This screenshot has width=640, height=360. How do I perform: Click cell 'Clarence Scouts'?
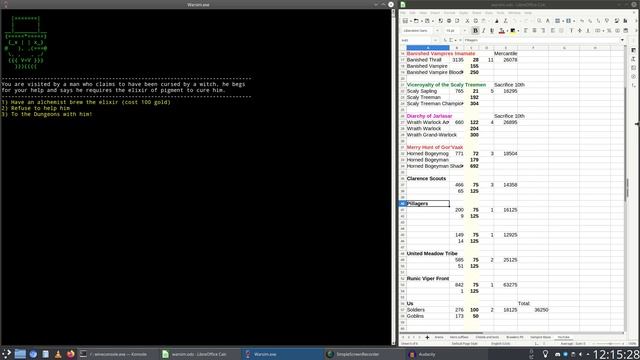pyautogui.click(x=428, y=178)
